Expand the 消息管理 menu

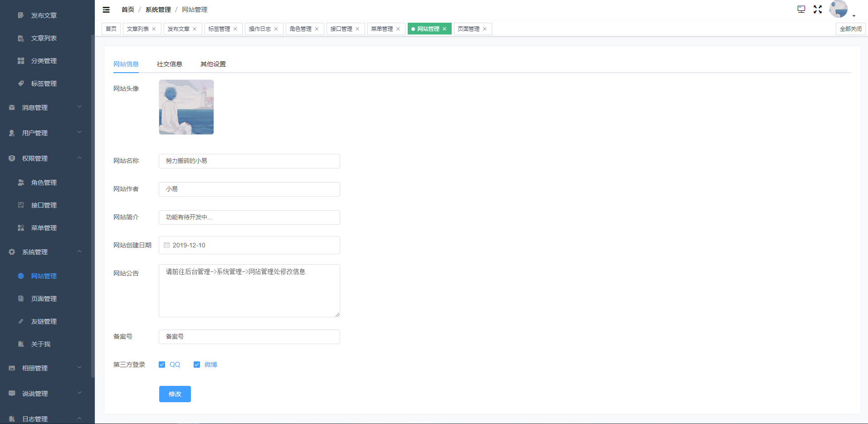[45, 108]
